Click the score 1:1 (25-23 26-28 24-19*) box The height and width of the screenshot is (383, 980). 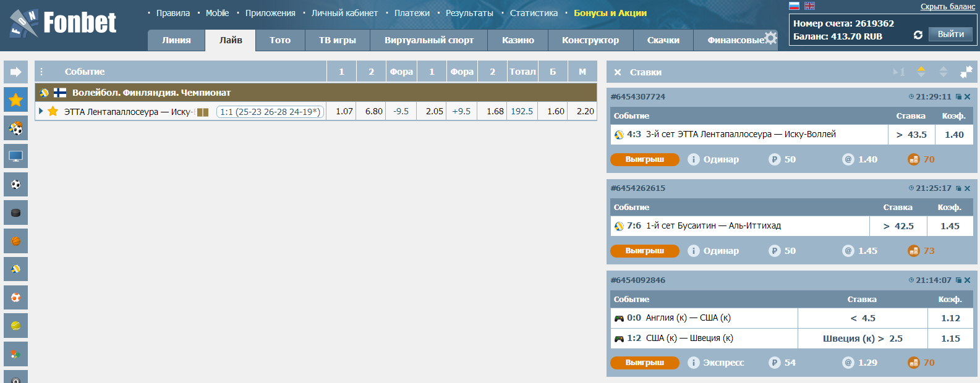pyautogui.click(x=270, y=112)
